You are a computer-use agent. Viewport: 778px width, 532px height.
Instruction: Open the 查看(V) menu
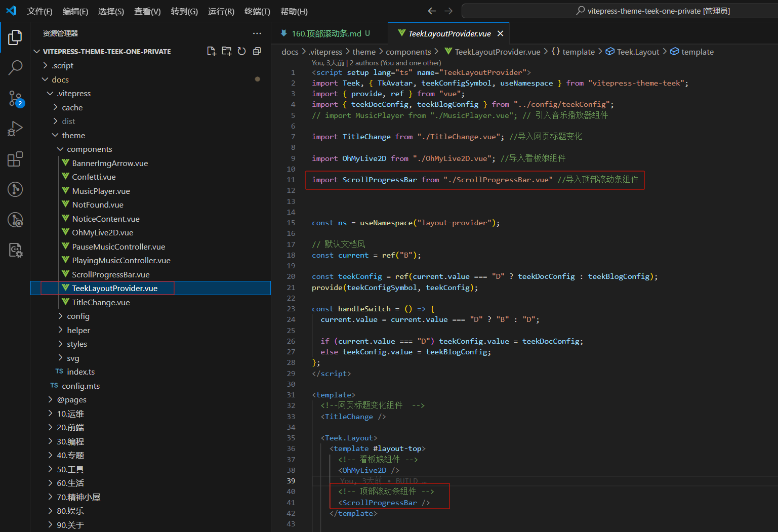(x=147, y=11)
